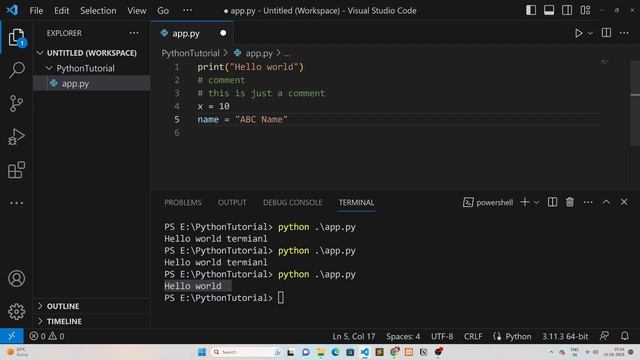Open the Accounts menu
The image size is (640, 360).
(16, 279)
